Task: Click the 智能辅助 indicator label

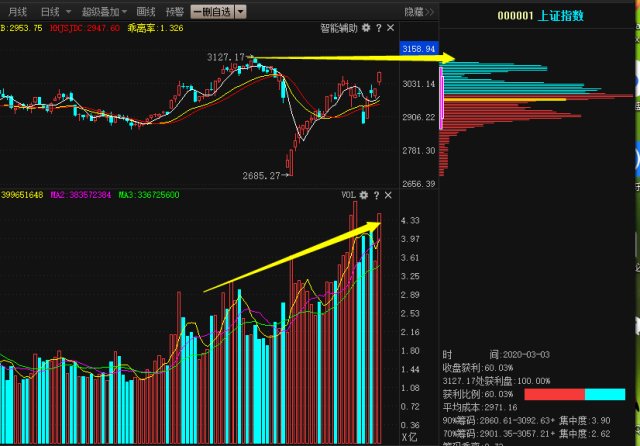Action: click(339, 28)
